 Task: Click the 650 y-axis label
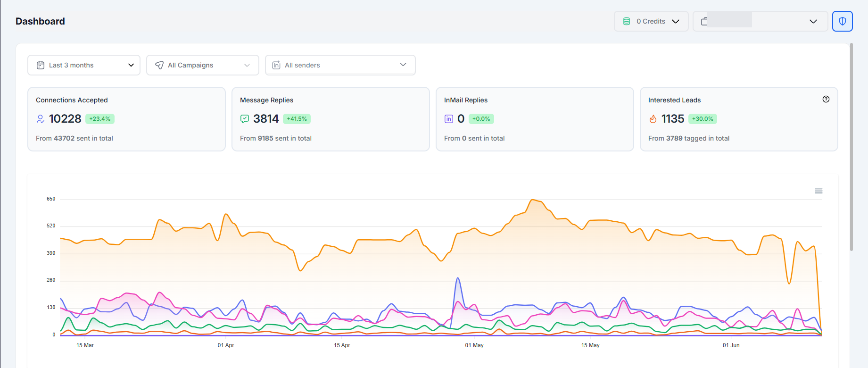(51, 199)
